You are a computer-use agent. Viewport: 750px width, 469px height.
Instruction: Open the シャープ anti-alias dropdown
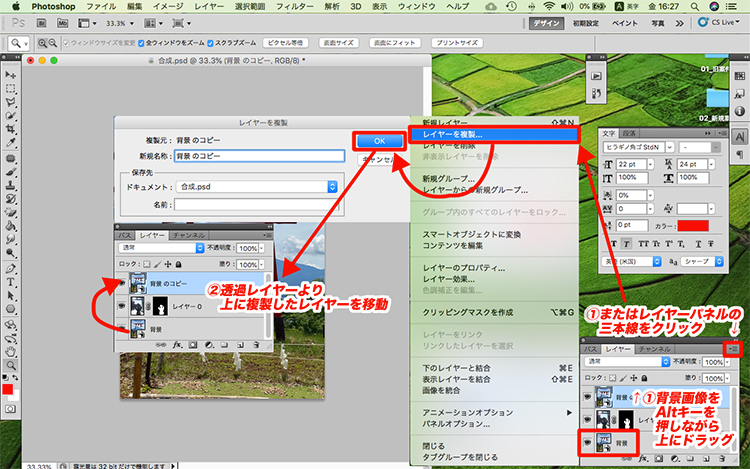coord(702,262)
